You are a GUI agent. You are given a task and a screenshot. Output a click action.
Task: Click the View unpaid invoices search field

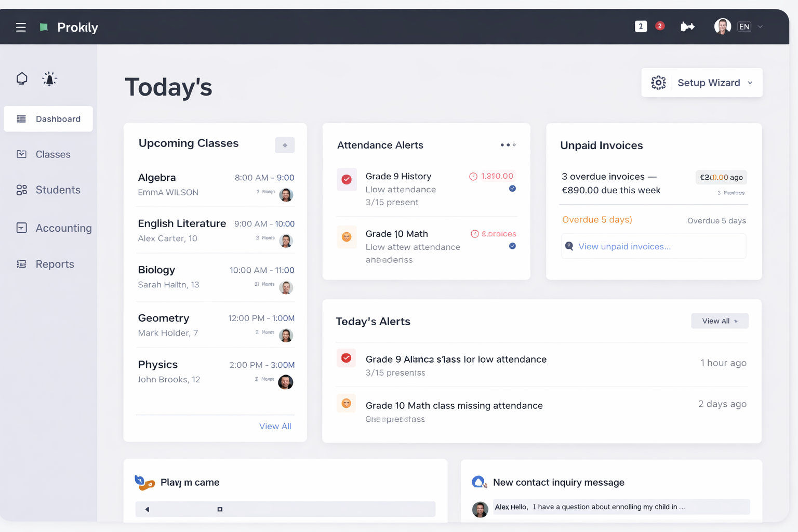click(654, 246)
